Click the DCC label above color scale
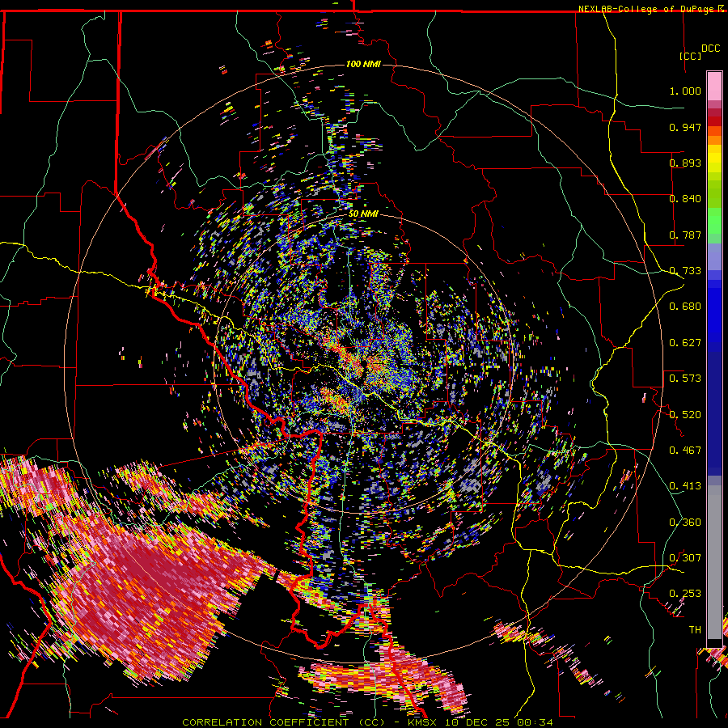Viewport: 728px width, 728px height. click(710, 49)
